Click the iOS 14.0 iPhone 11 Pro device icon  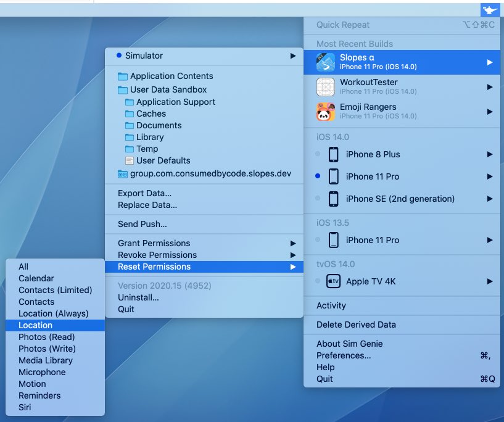coord(333,176)
